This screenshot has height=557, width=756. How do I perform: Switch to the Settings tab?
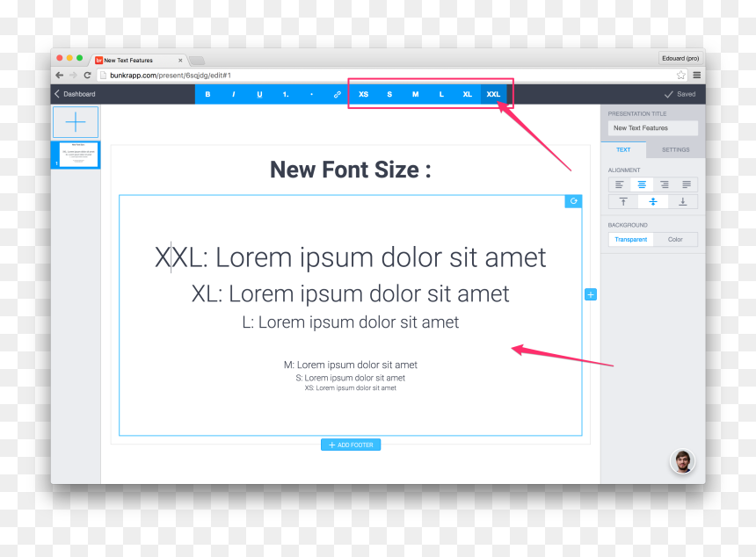click(675, 150)
